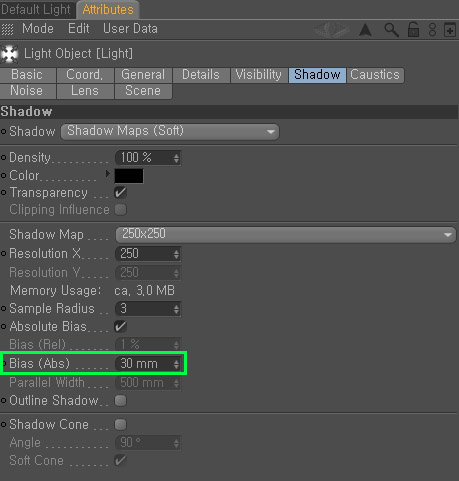Click the Bias (Abs) 30 mm field
Viewport: 459px width, 481px height.
[148, 363]
